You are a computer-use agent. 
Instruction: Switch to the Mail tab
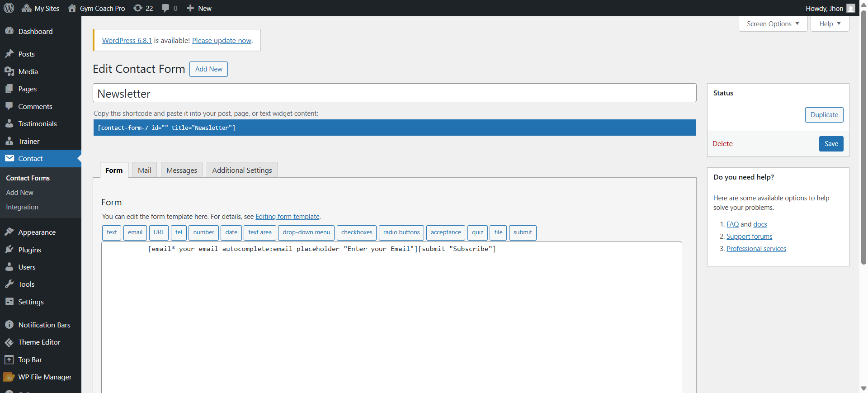pyautogui.click(x=144, y=170)
